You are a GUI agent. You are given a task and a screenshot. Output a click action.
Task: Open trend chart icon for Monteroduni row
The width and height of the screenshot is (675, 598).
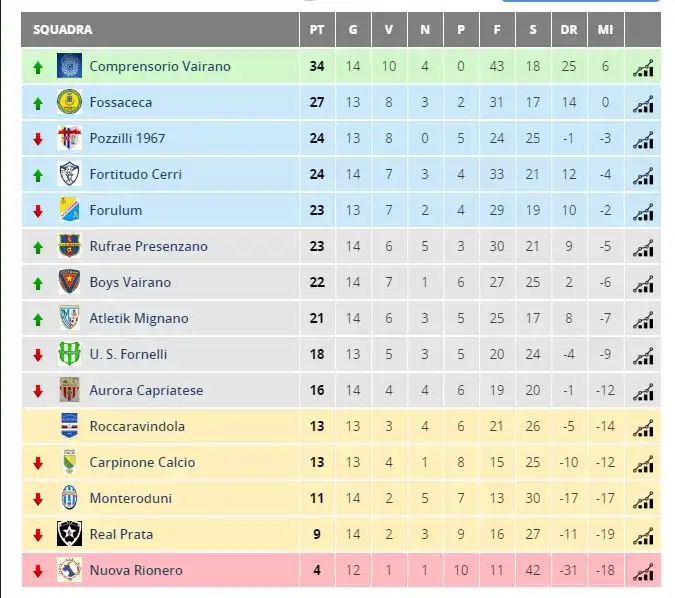[x=643, y=501]
